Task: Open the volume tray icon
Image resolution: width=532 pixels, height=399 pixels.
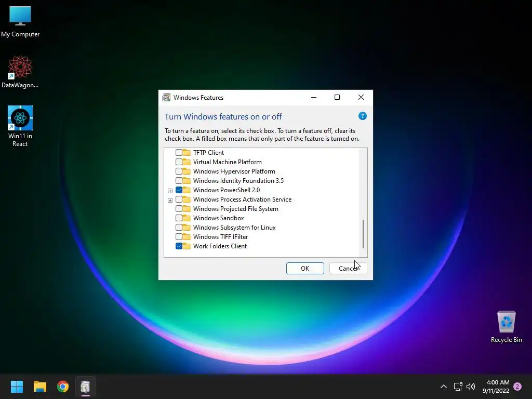Action: [471, 387]
